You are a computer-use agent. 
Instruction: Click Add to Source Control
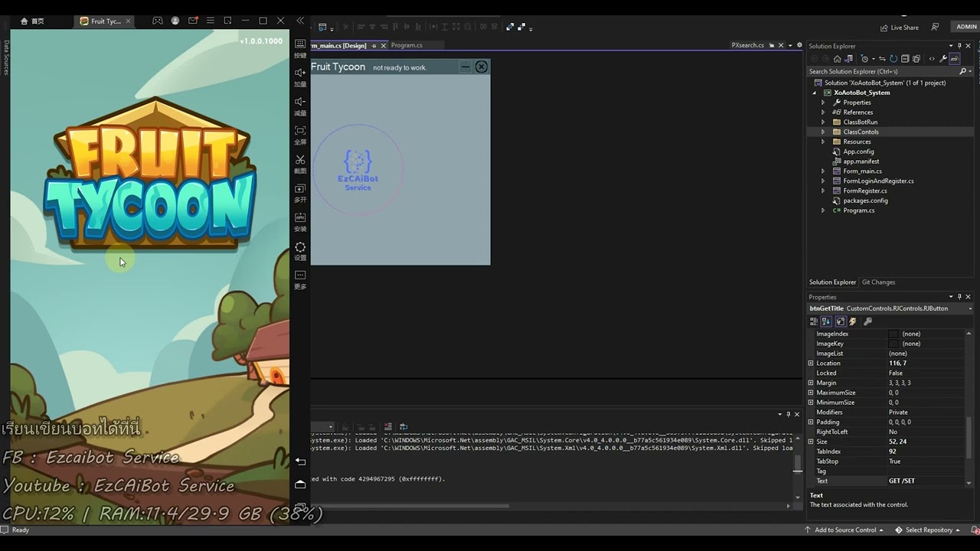pos(844,530)
